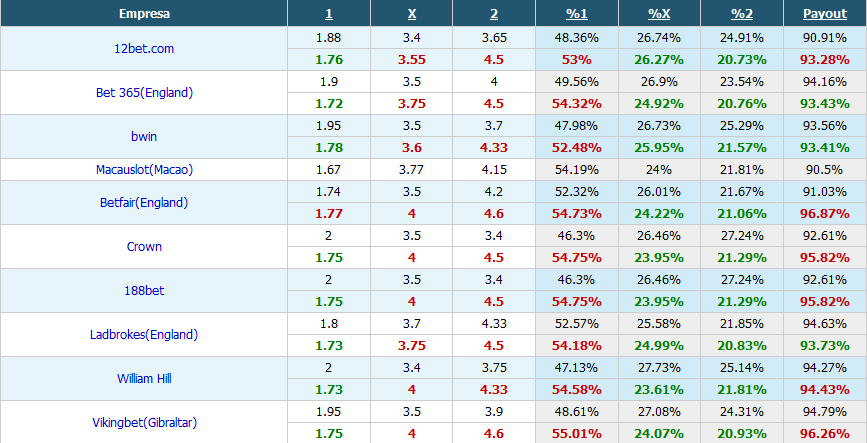The height and width of the screenshot is (443, 867).
Task: Sort by the %1 column header
Action: tap(576, 14)
